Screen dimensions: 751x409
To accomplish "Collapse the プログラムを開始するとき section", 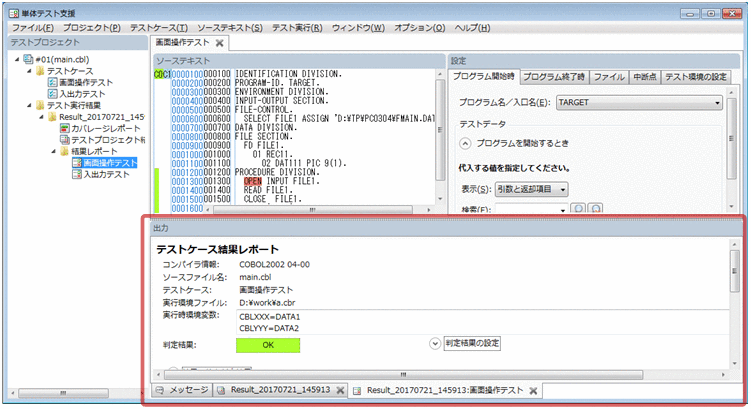I will (x=465, y=143).
